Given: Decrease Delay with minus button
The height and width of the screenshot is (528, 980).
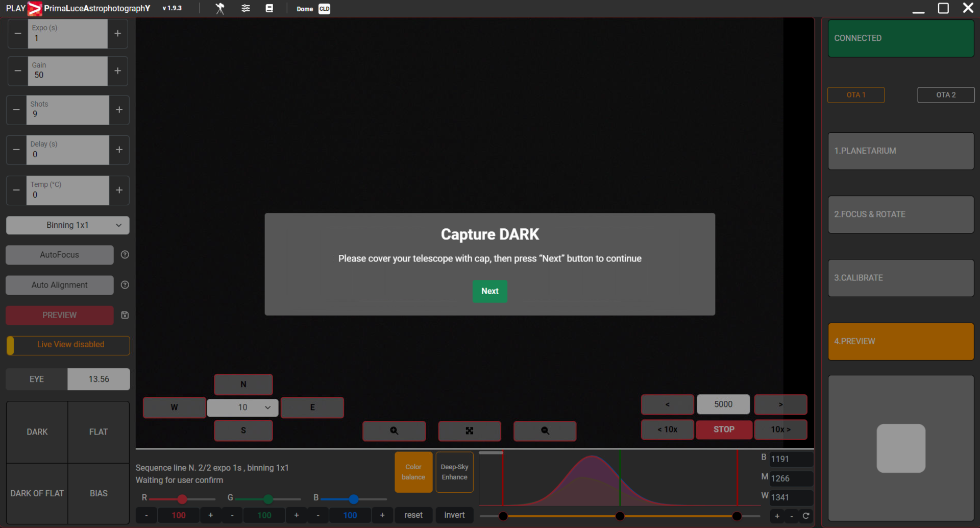Looking at the screenshot, I should click(16, 150).
